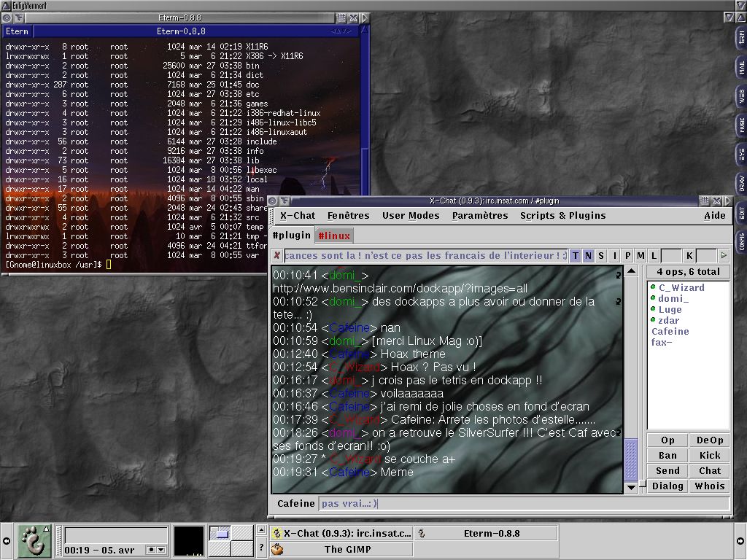Screen dimensions: 747x560
Task: Click the Eterm icon in the taskbar entry
Action: point(422,533)
